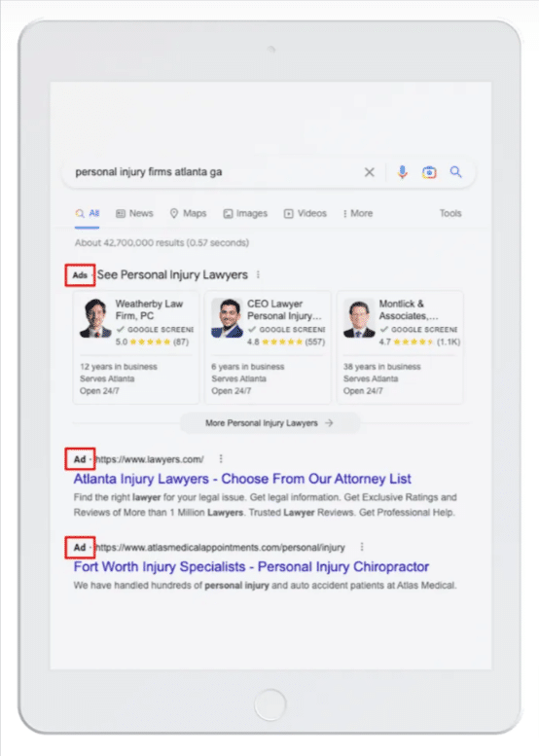
Task: Click Weatherby's 5.0 star rating (87)
Action: coord(152,342)
